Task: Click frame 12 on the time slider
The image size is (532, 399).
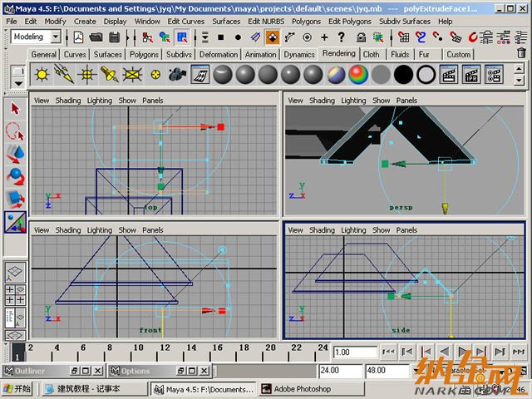Action: [162, 348]
